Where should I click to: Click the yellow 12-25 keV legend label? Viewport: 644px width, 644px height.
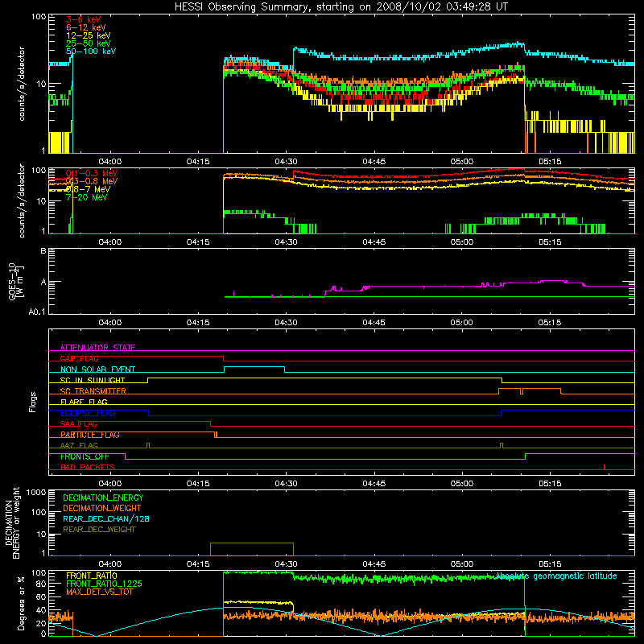pyautogui.click(x=88, y=35)
